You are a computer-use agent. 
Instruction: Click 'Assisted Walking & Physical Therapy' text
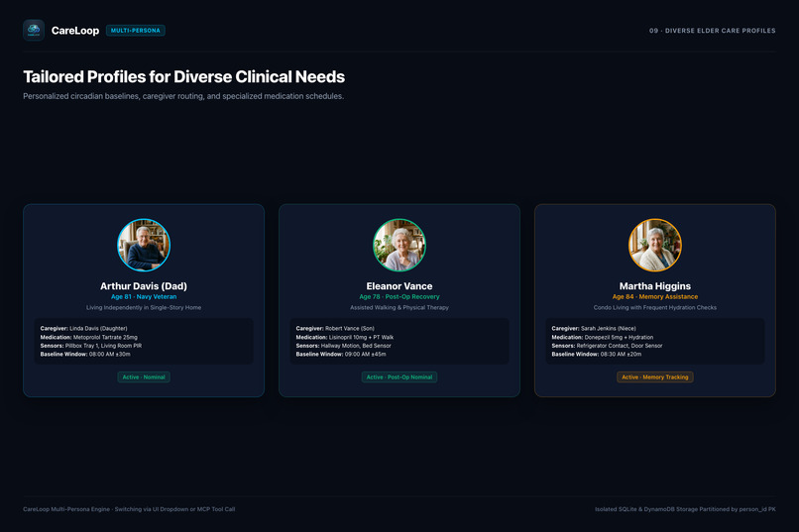(x=399, y=307)
